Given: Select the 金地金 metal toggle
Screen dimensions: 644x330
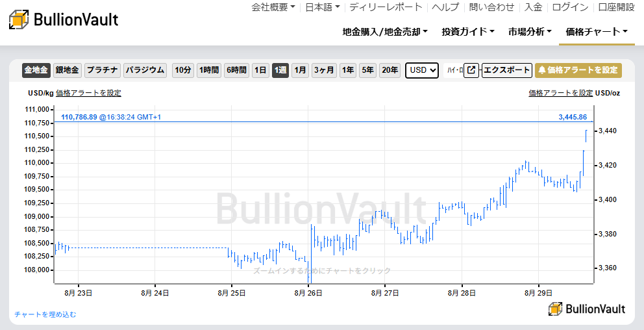Looking at the screenshot, I should (x=36, y=70).
